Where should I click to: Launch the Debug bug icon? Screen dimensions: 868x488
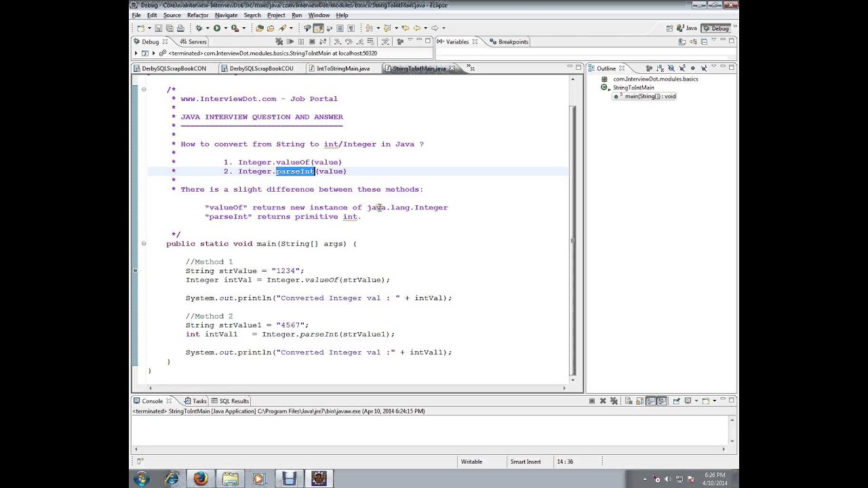(199, 28)
